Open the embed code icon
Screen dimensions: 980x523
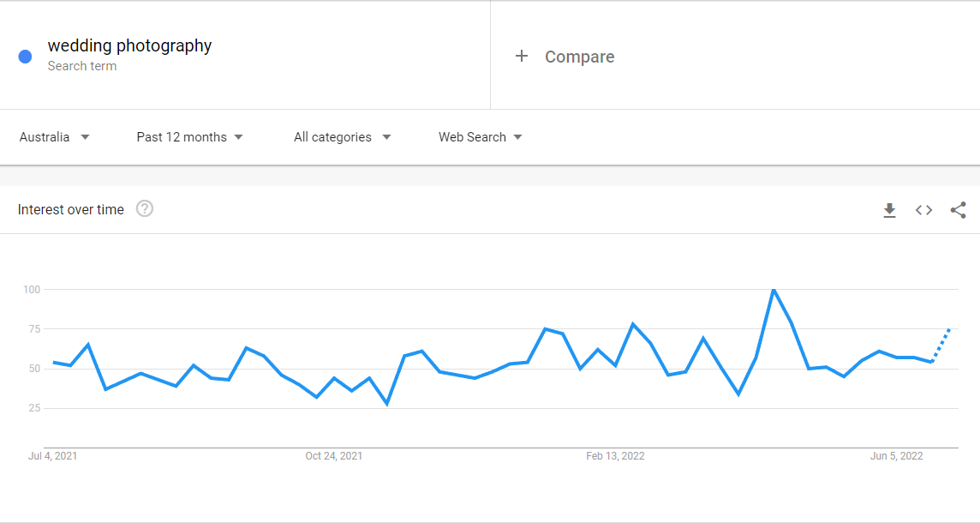923,210
